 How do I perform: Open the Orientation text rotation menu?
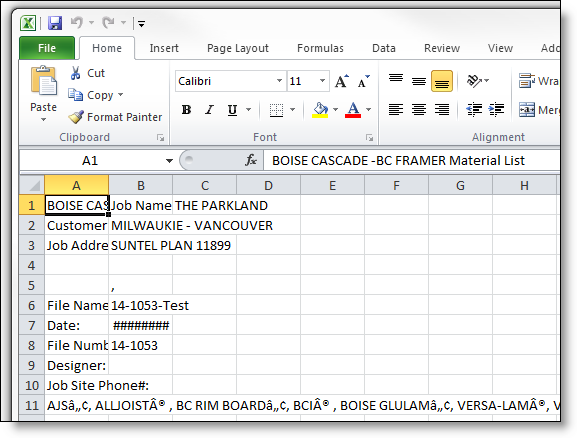tap(478, 81)
